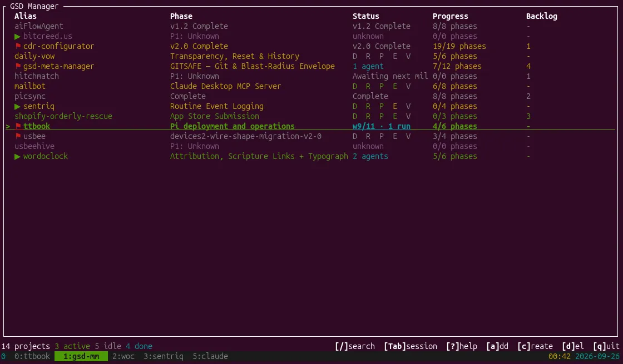Click the '1 agent' status of gsd-meta-manager
The image size is (623, 364).
tap(368, 66)
